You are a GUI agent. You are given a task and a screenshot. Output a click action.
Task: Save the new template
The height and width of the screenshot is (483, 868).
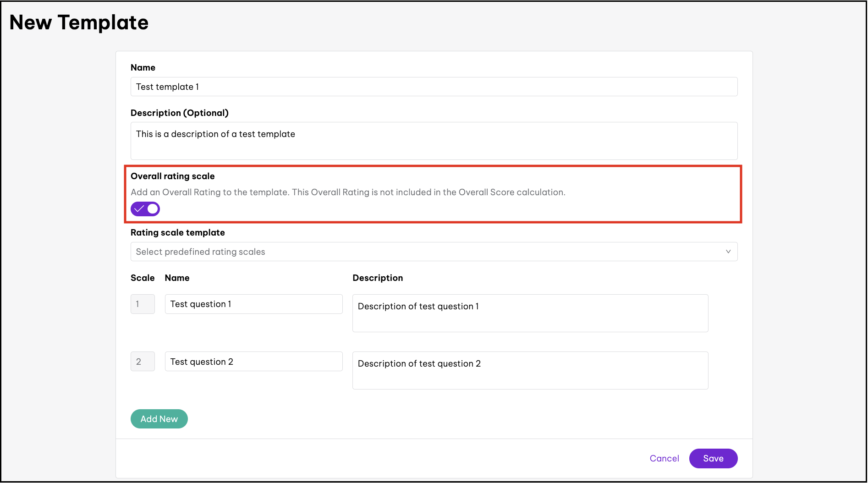(713, 458)
